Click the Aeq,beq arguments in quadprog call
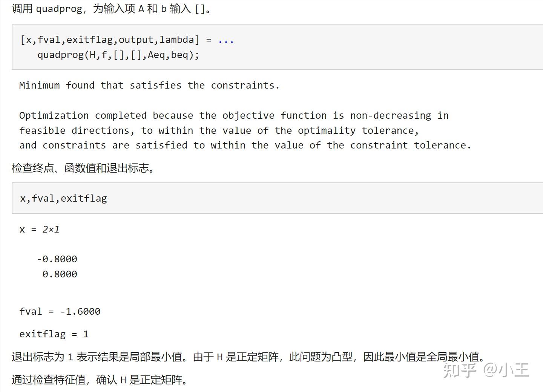543x392 pixels. 170,55
